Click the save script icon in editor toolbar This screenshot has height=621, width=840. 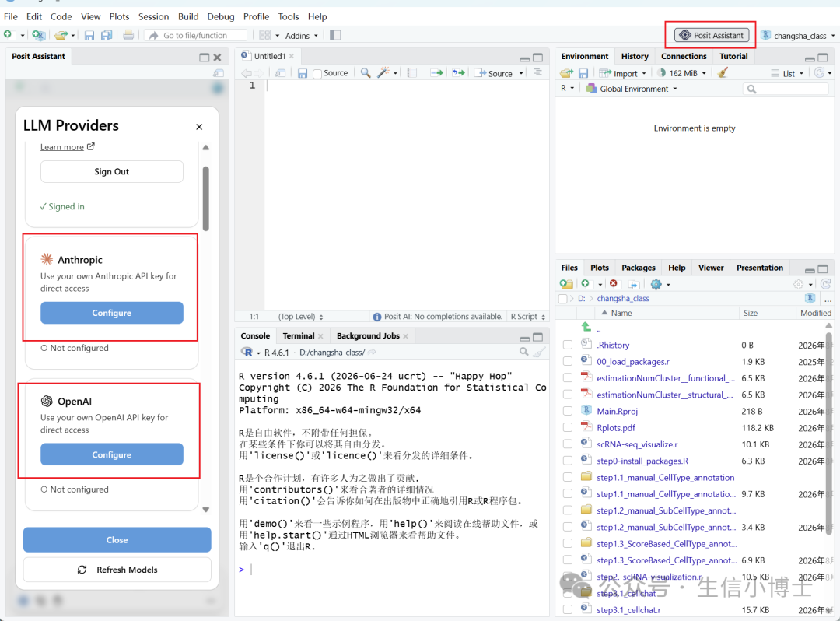(x=303, y=73)
